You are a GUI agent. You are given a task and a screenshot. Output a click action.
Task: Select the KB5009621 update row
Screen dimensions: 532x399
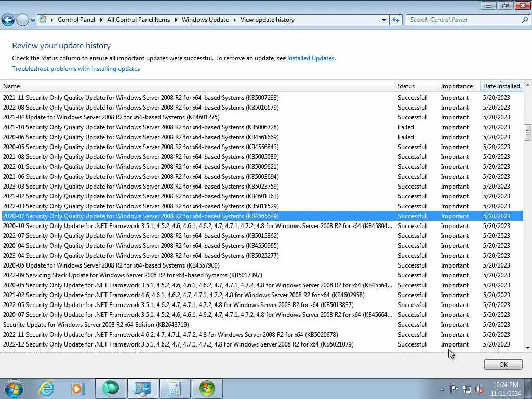coord(262,167)
